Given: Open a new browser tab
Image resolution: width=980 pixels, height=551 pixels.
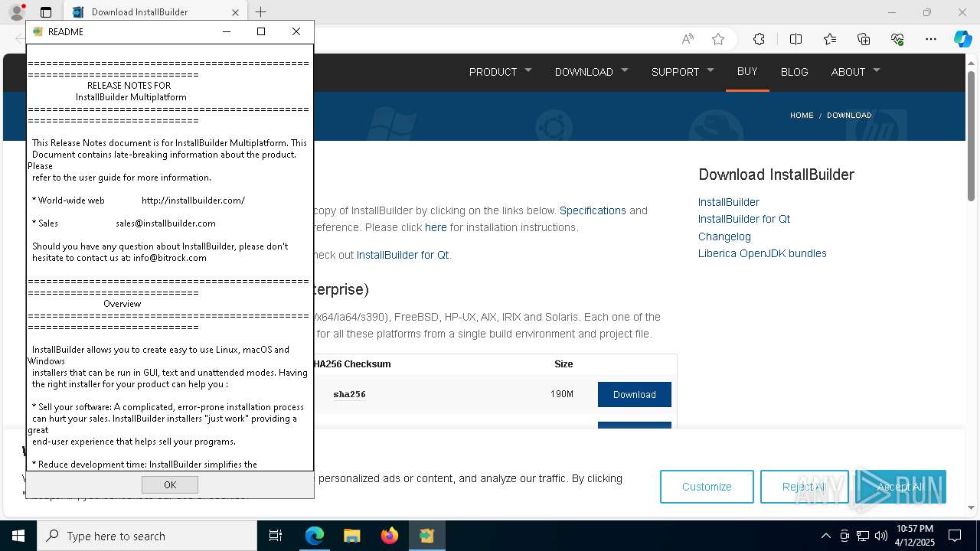Looking at the screenshot, I should coord(260,12).
